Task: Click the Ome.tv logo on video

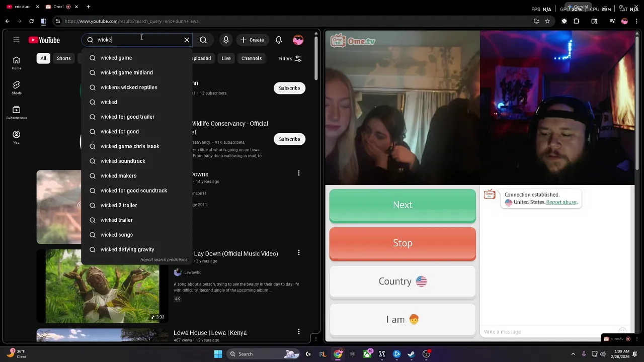Action: (354, 41)
